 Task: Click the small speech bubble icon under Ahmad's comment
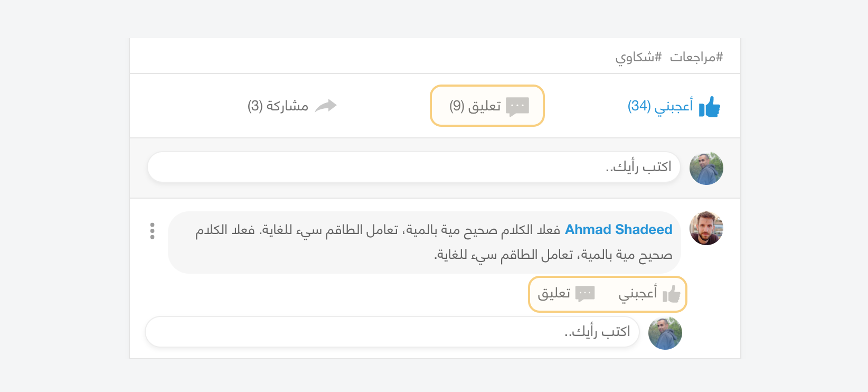585,294
